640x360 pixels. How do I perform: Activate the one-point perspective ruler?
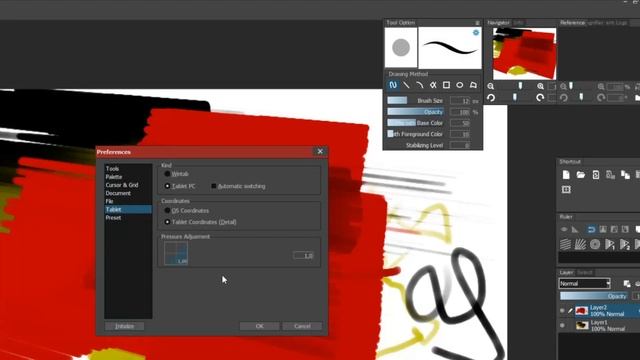[x=610, y=244]
